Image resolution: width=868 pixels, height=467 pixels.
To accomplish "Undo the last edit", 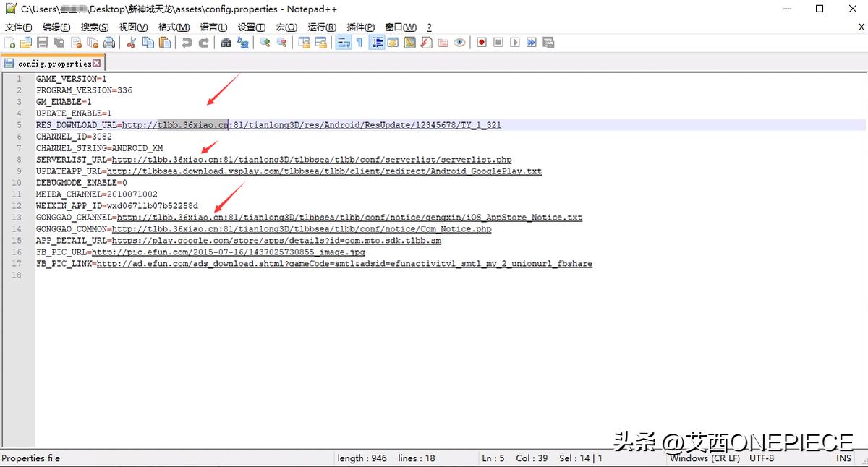I will click(187, 43).
